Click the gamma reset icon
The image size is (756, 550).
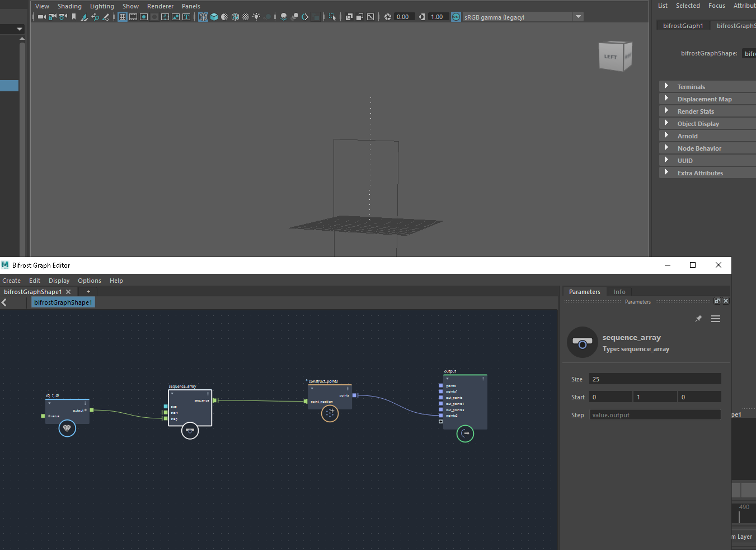click(x=422, y=17)
